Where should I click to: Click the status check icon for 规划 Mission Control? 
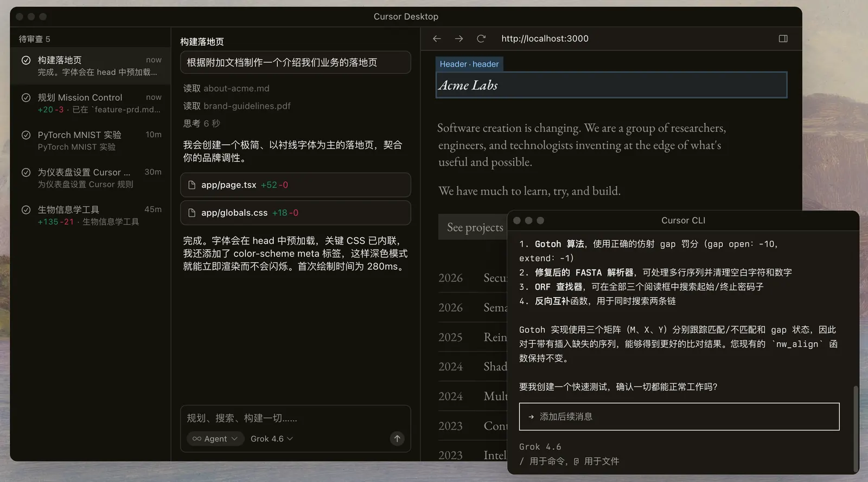(25, 98)
